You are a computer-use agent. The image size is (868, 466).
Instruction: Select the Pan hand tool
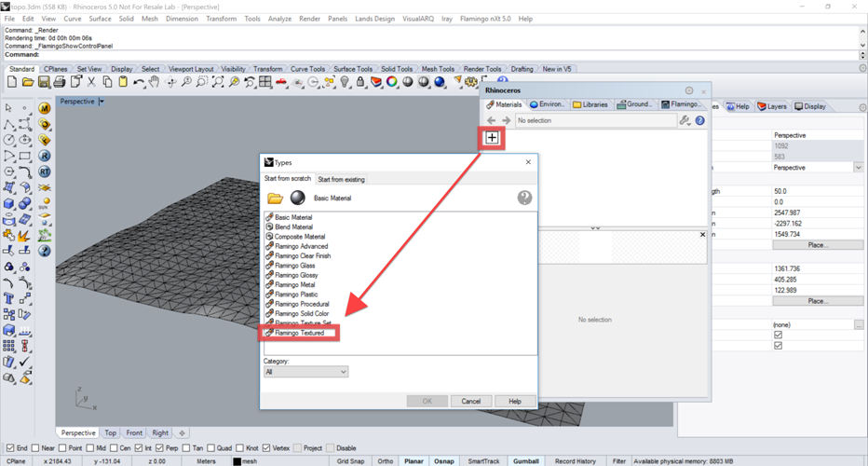pyautogui.click(x=154, y=82)
